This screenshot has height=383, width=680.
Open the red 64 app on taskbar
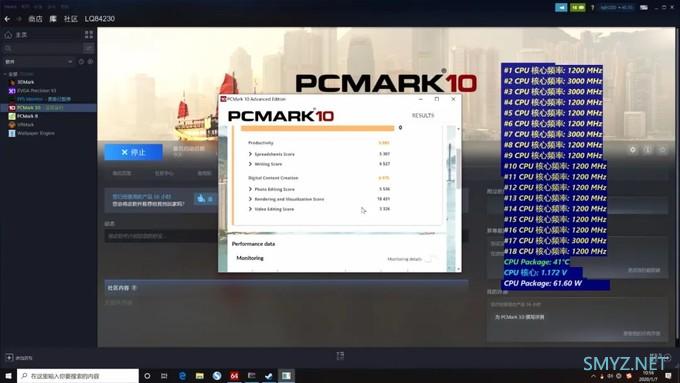coord(234,376)
